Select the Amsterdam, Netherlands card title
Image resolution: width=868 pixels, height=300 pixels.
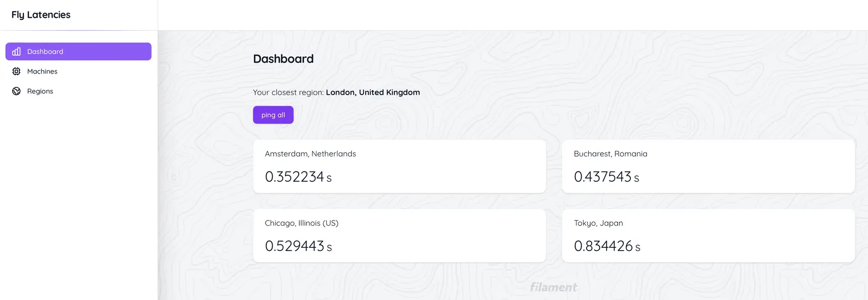(310, 154)
